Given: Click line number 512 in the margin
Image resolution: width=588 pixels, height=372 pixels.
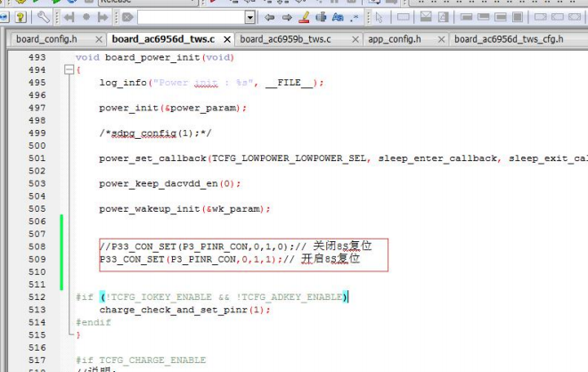Looking at the screenshot, I should tap(37, 297).
